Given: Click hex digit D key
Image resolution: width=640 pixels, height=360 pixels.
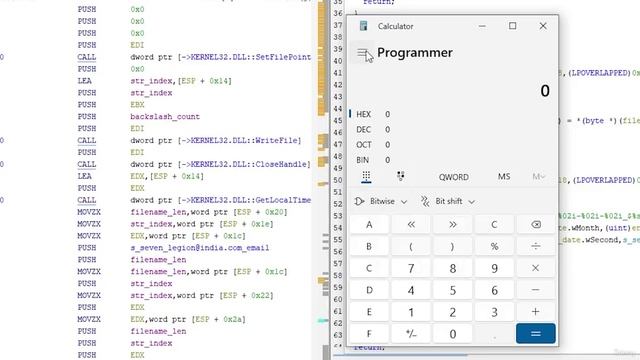Looking at the screenshot, I should click(x=369, y=290).
